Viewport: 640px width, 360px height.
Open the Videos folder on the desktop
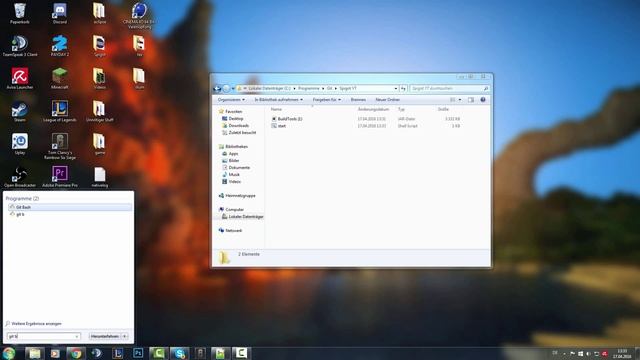[x=99, y=78]
